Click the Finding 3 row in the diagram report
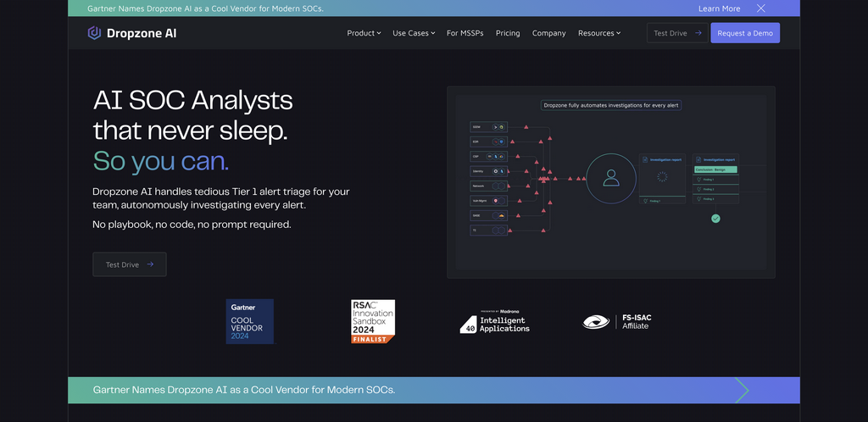Screen dimensions: 868x422 [x=715, y=198]
